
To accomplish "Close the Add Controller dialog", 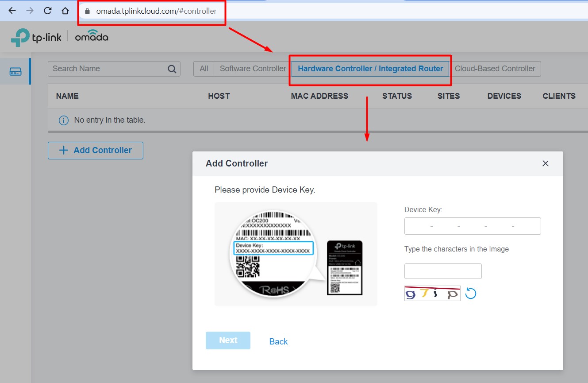I will click(x=545, y=163).
